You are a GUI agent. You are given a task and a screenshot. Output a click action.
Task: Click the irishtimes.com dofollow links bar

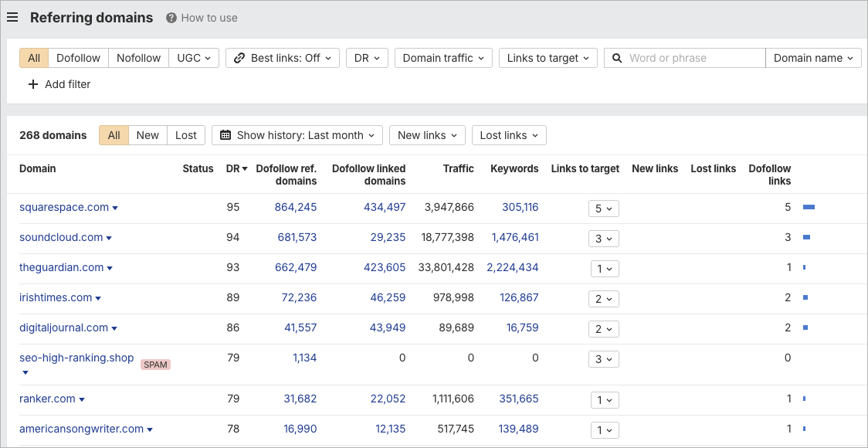(805, 297)
